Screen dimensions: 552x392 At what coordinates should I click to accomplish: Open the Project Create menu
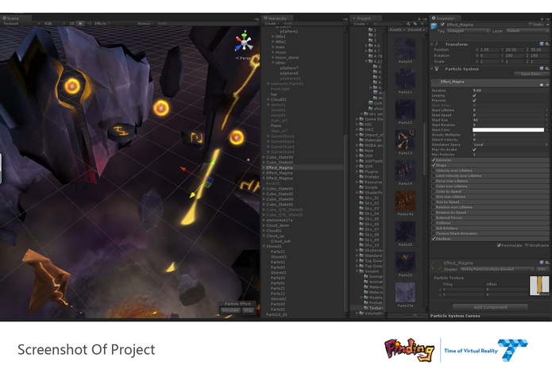coord(360,24)
